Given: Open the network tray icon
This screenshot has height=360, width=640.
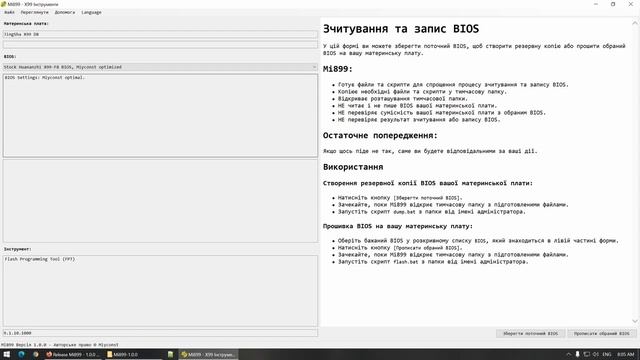Looking at the screenshot, I should click(x=587, y=354).
